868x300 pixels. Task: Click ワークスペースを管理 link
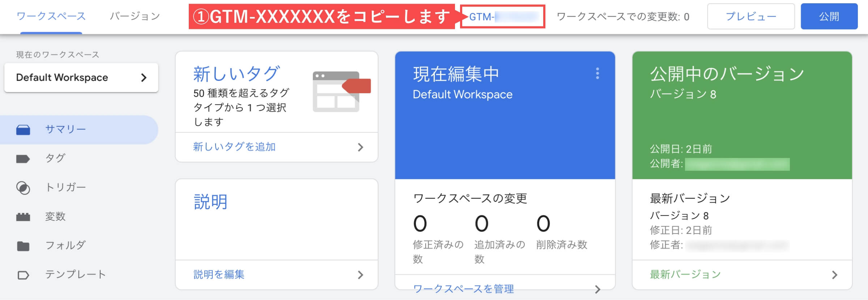click(x=463, y=289)
